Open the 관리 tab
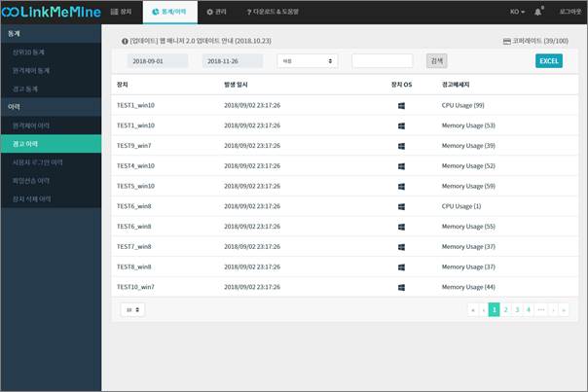 pyautogui.click(x=216, y=12)
